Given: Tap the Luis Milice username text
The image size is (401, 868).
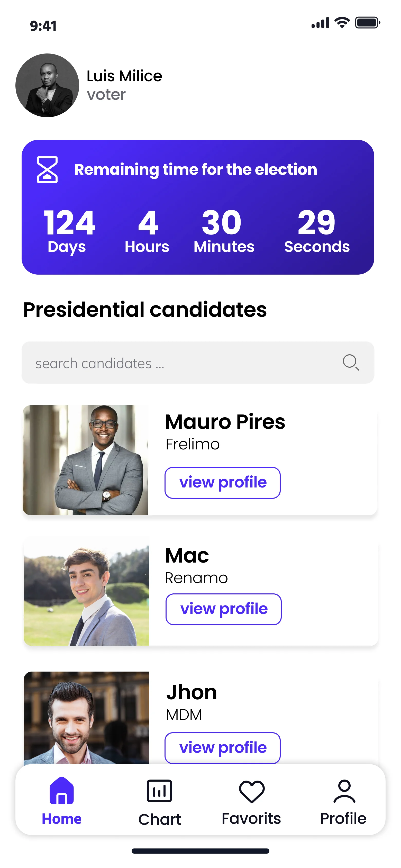Looking at the screenshot, I should coord(124,76).
